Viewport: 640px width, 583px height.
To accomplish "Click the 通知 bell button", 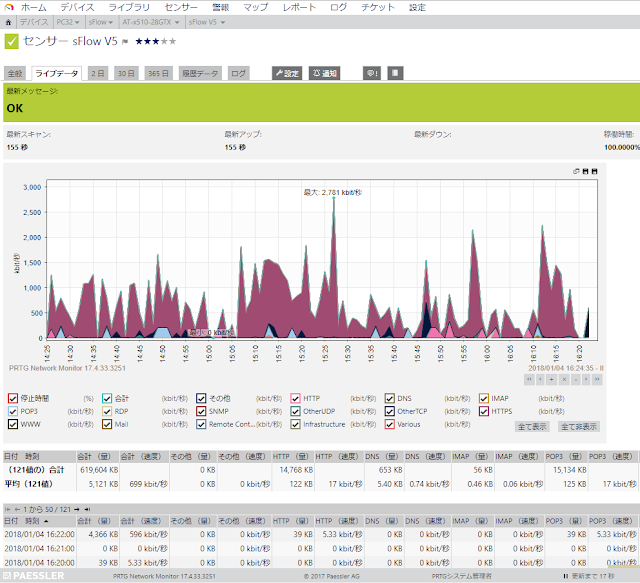I will pos(324,73).
